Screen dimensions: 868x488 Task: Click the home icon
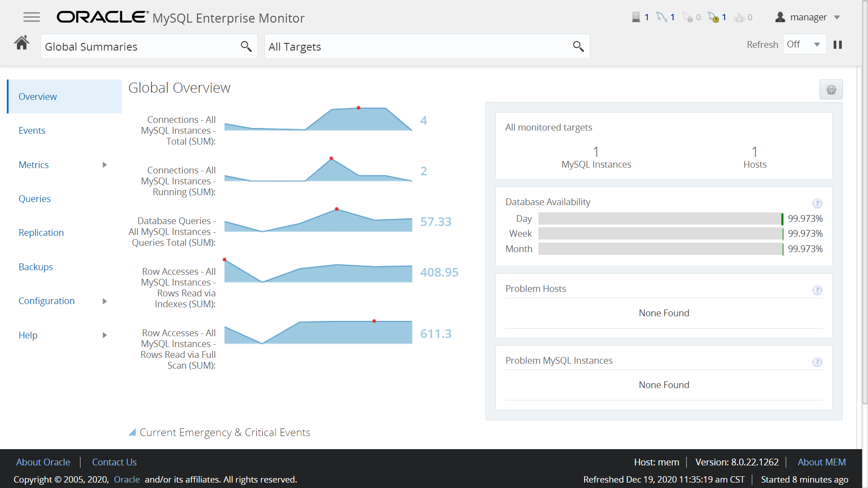22,43
